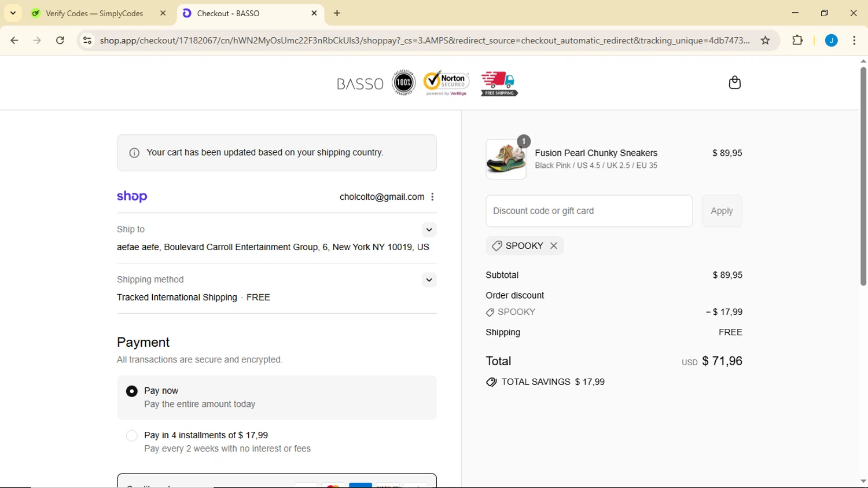Select the Pay now radio option
This screenshot has width=868, height=488.
(x=132, y=391)
